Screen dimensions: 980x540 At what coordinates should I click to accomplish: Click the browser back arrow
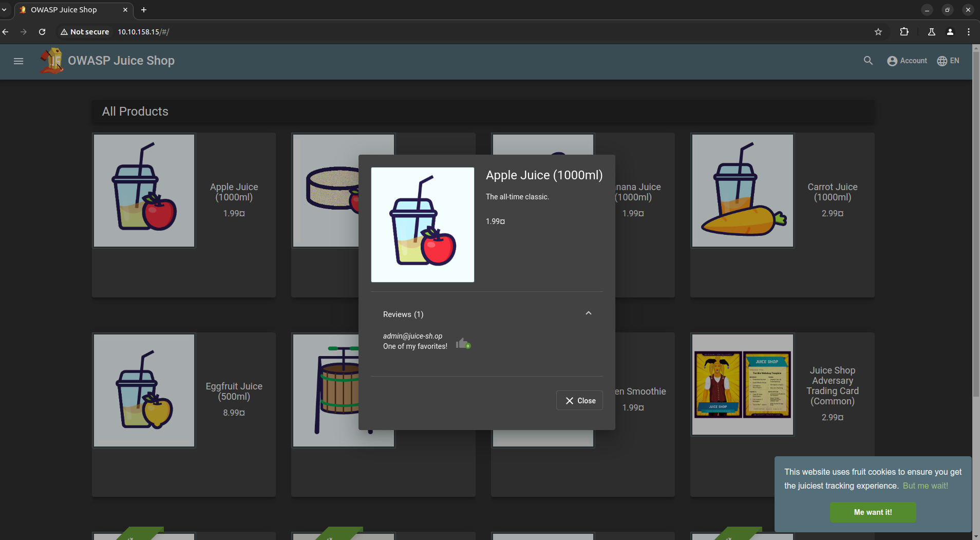point(6,32)
